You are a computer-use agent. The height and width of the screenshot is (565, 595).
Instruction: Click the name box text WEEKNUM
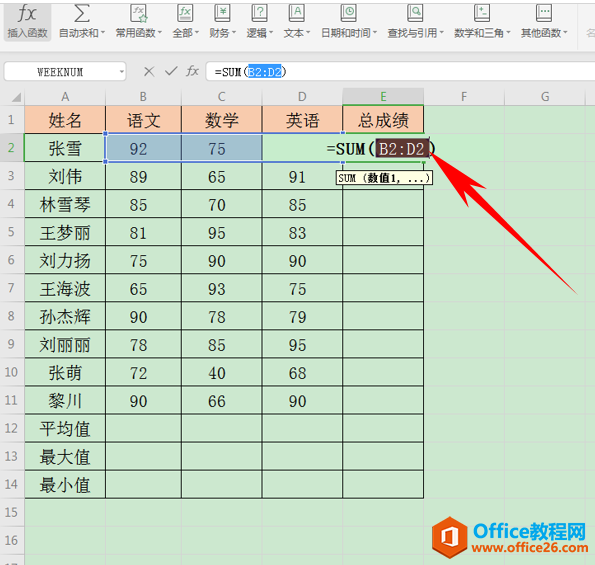(x=60, y=72)
